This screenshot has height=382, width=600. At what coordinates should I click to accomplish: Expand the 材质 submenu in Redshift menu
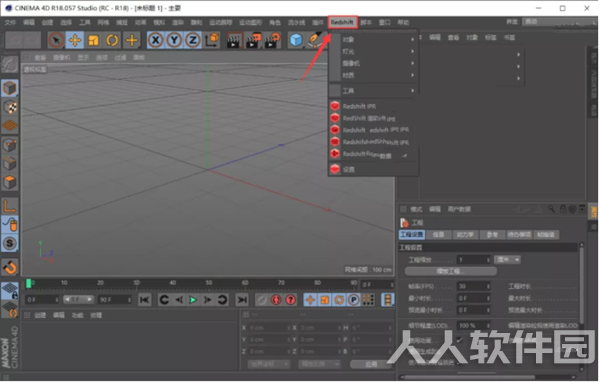coord(373,75)
